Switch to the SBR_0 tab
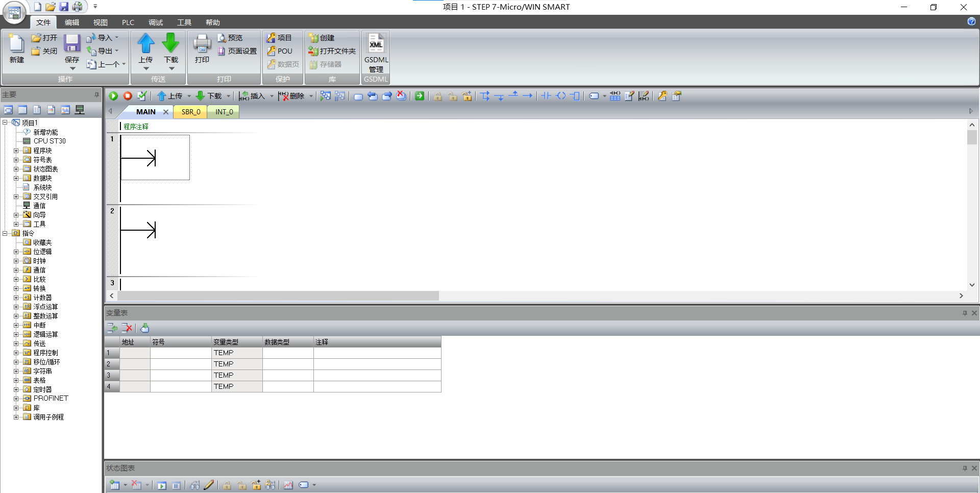The image size is (980, 493). pos(190,111)
